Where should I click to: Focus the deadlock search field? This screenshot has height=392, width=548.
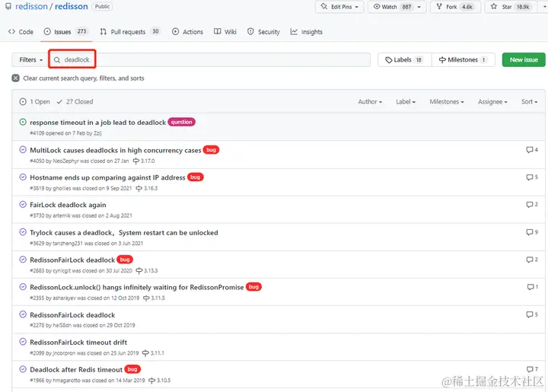(210, 59)
